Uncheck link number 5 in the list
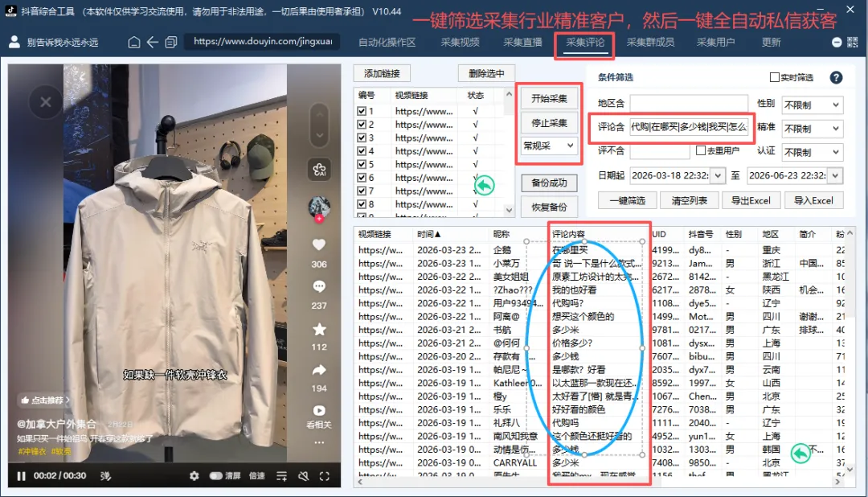The width and height of the screenshot is (868, 497). (x=362, y=165)
